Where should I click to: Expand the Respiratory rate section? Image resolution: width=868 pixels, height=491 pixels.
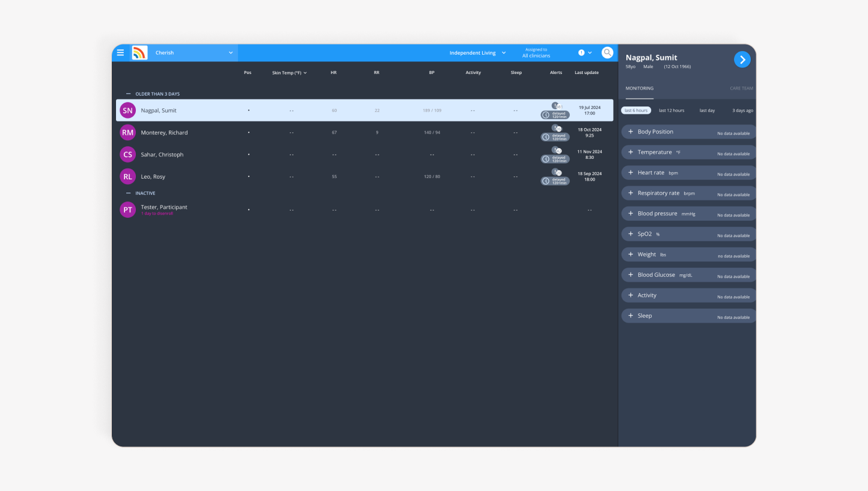click(x=689, y=193)
